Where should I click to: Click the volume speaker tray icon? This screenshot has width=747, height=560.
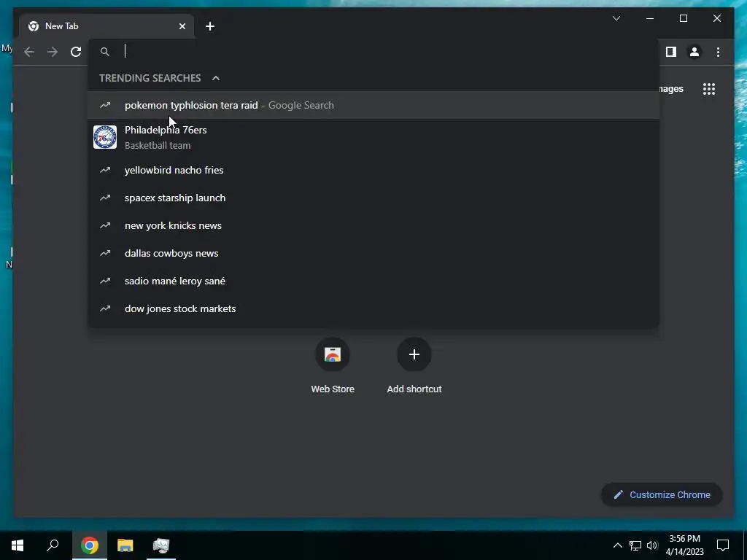(x=652, y=545)
